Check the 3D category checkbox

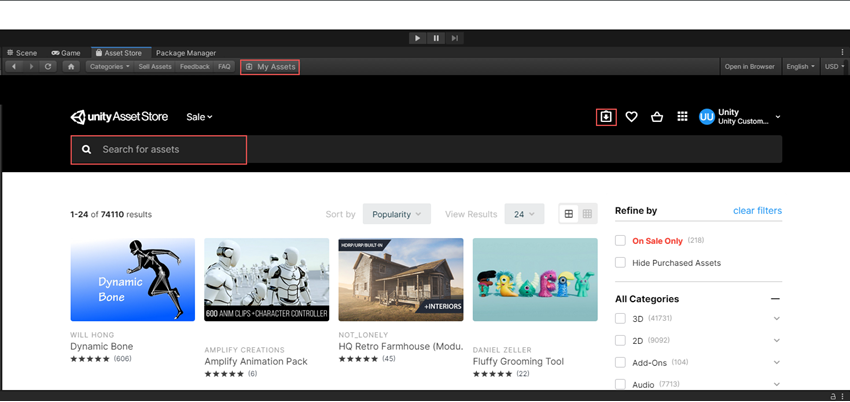coord(620,319)
